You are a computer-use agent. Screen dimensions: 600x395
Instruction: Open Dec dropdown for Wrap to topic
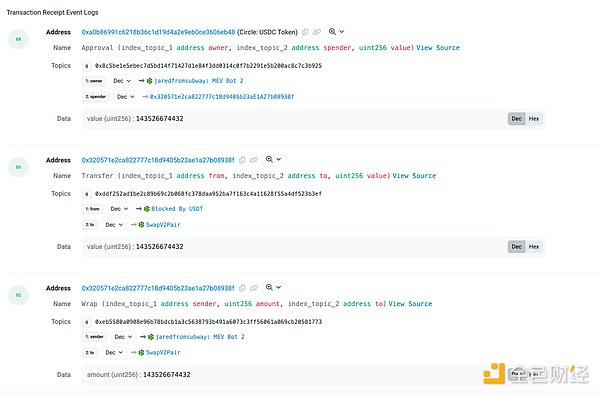tap(114, 353)
